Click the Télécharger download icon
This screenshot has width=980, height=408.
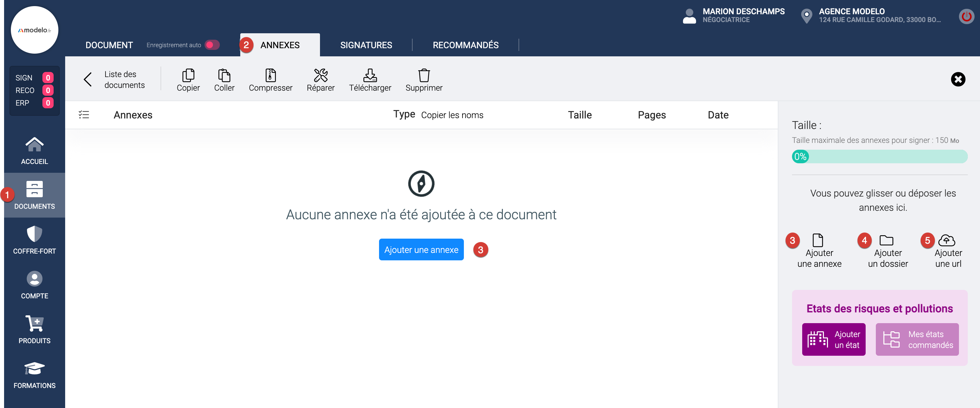[370, 75]
